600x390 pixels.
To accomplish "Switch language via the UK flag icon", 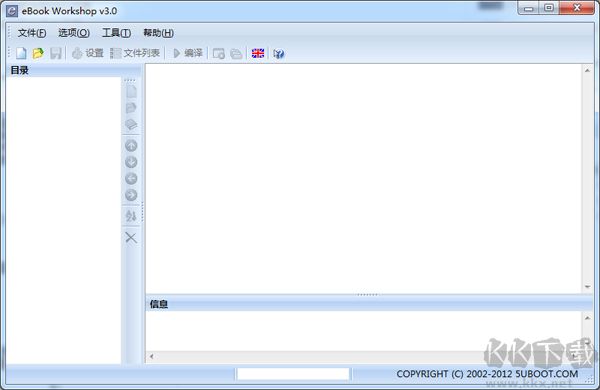I will pos(258,53).
